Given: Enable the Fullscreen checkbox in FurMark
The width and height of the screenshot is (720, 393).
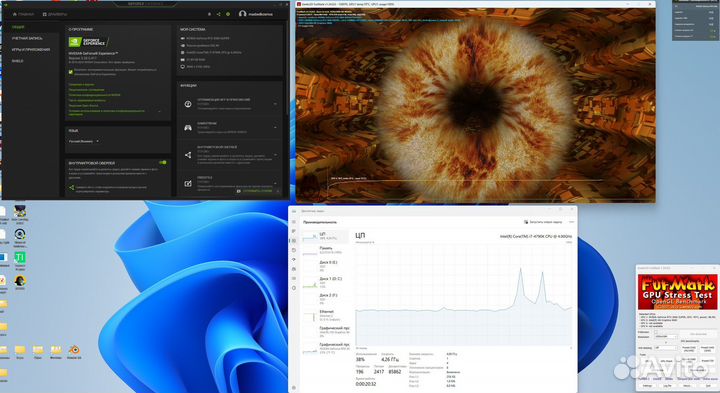Looking at the screenshot, I should click(x=656, y=332).
